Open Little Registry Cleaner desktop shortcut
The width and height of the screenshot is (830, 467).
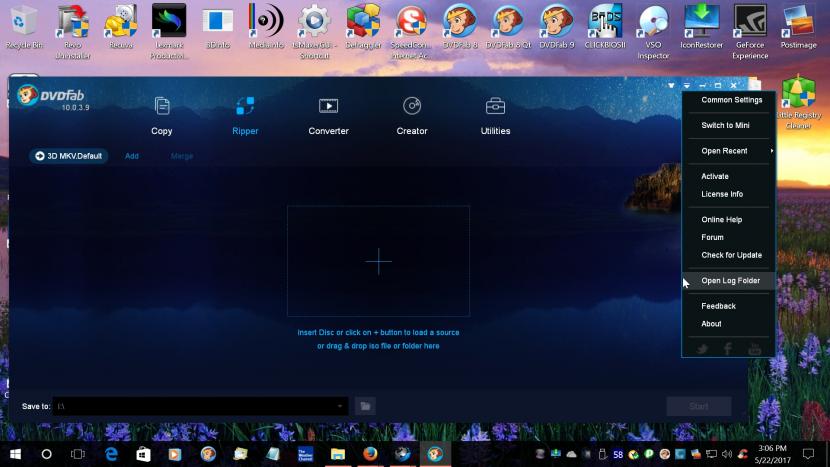click(x=798, y=103)
